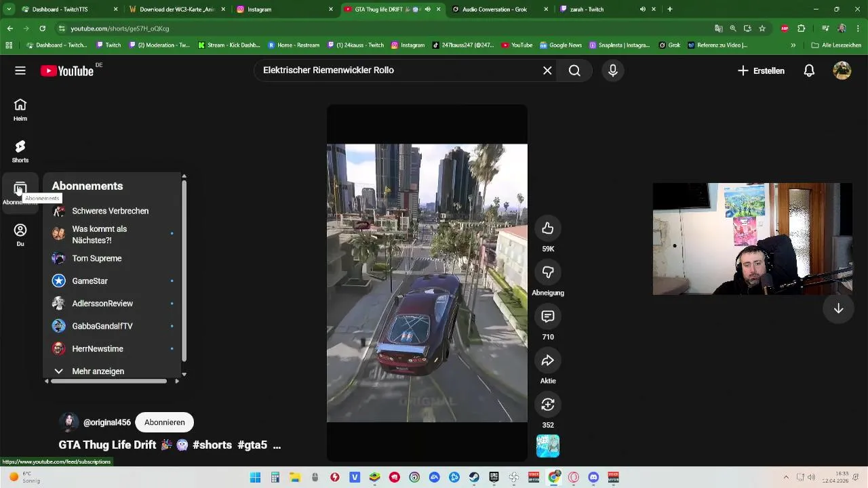
Task: Open AdlerssonReview subscription
Action: point(112,304)
